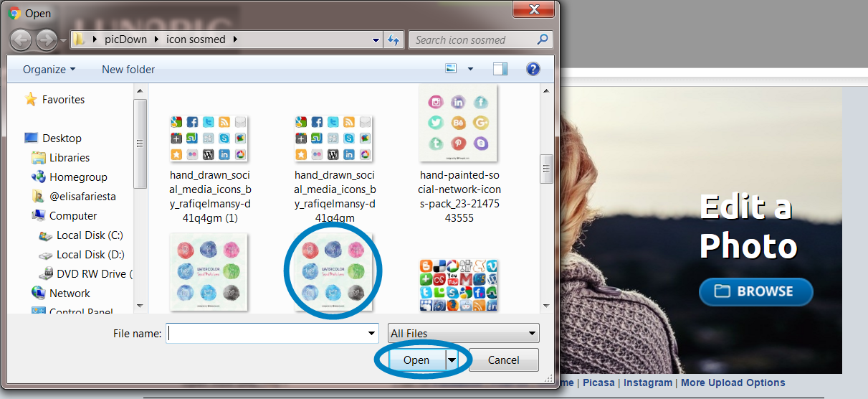The height and width of the screenshot is (399, 868).
Task: Select hand-painted-social-network-icons-pack thumbnail
Action: (459, 122)
